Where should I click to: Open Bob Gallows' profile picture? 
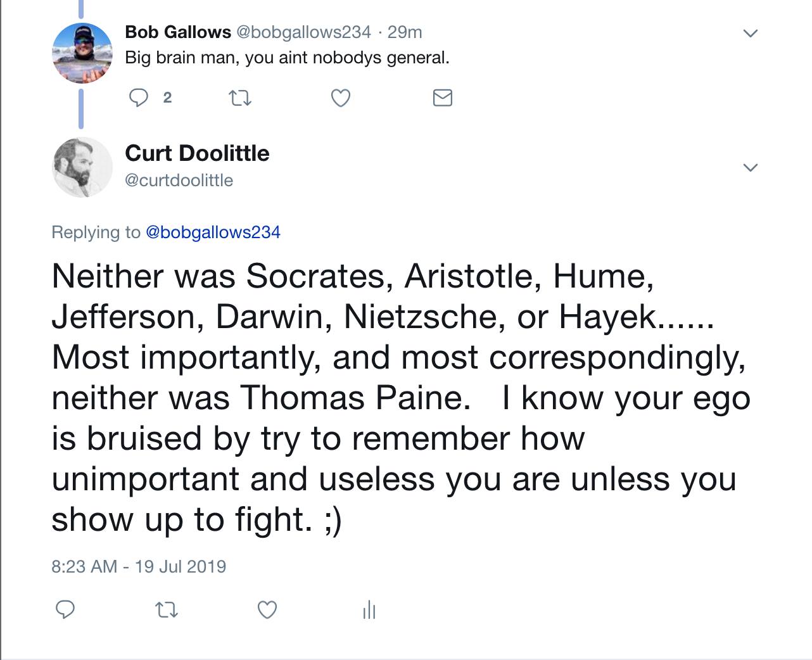pyautogui.click(x=82, y=53)
